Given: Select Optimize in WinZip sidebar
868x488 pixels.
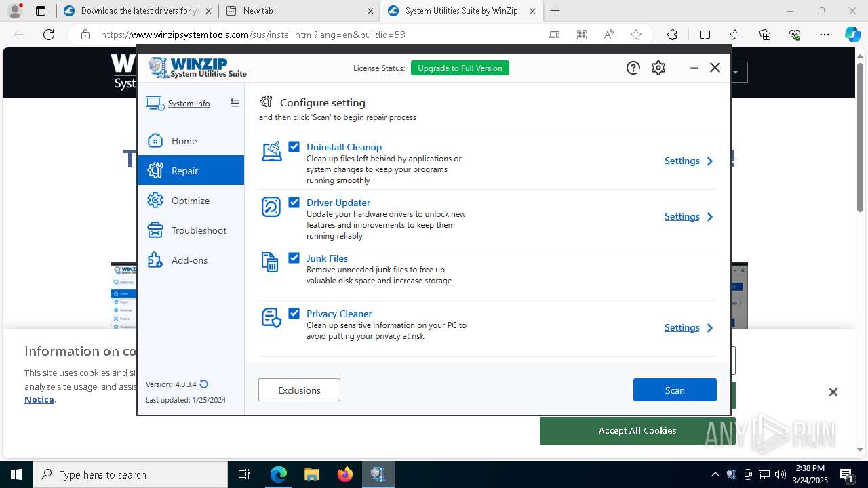Looking at the screenshot, I should [x=191, y=200].
